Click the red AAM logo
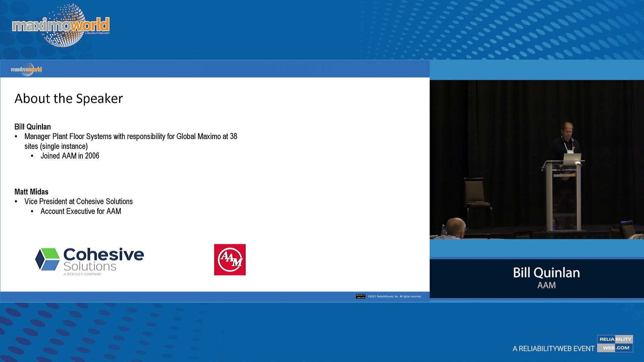The height and width of the screenshot is (362, 644). point(230,260)
